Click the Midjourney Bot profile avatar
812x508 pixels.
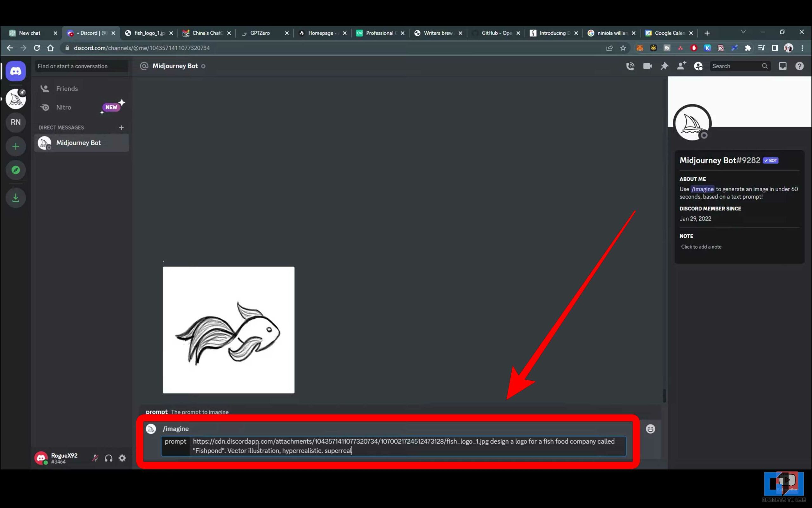(x=692, y=123)
